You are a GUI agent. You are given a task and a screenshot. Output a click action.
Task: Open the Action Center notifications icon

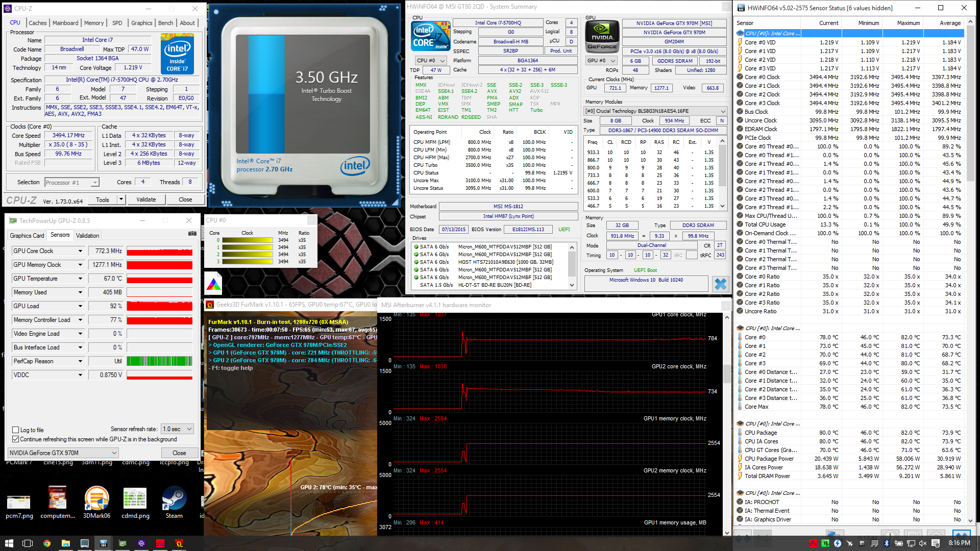936,543
